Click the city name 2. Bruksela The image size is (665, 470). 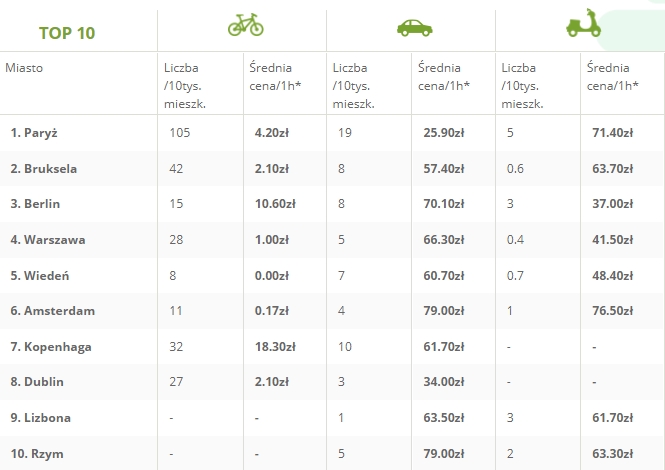(x=43, y=168)
